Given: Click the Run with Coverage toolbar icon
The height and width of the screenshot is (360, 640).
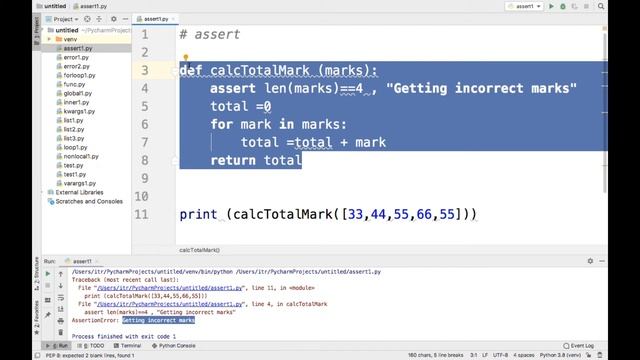Looking at the screenshot, I should coord(575,6).
